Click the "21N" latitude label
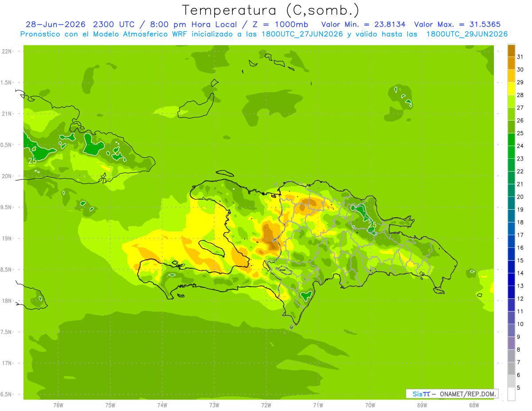 coord(7,114)
